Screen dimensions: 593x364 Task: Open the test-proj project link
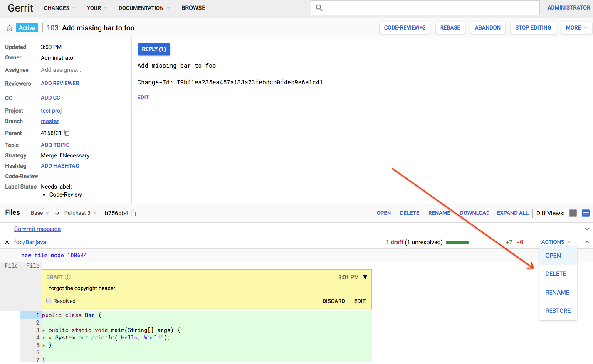click(x=51, y=111)
